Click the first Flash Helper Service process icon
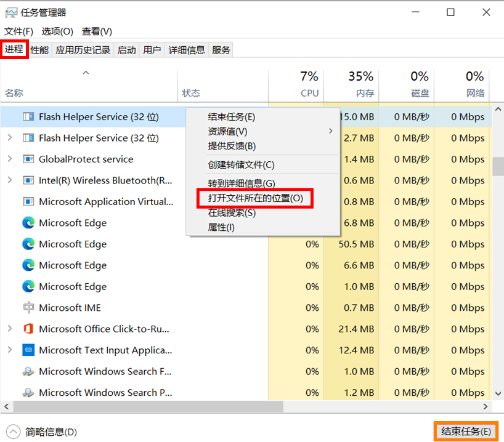This screenshot has height=442, width=504. click(x=28, y=116)
